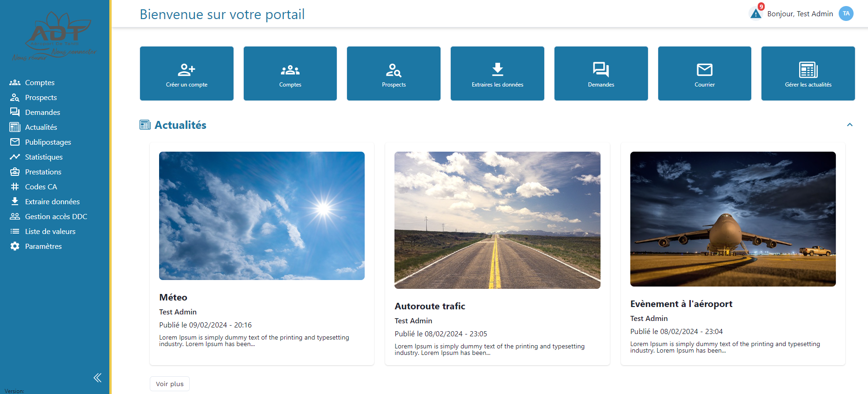Click the Voir plus button
Image resolution: width=868 pixels, height=394 pixels.
[170, 384]
